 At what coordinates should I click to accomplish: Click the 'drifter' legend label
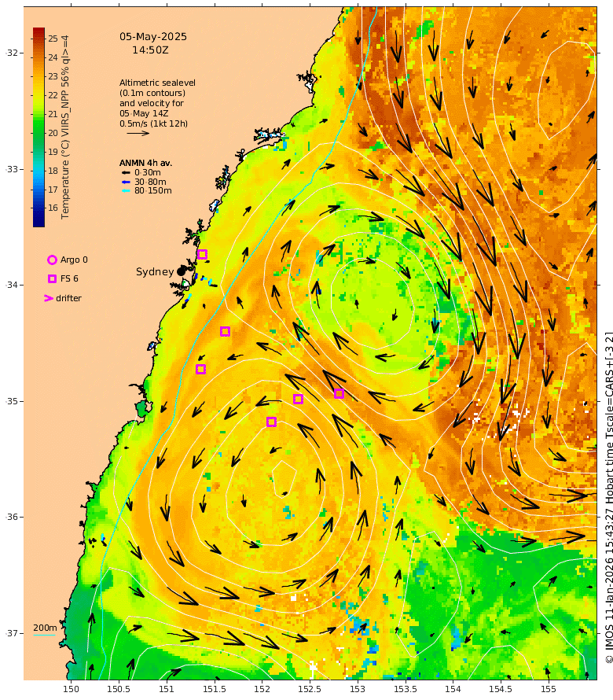click(68, 298)
